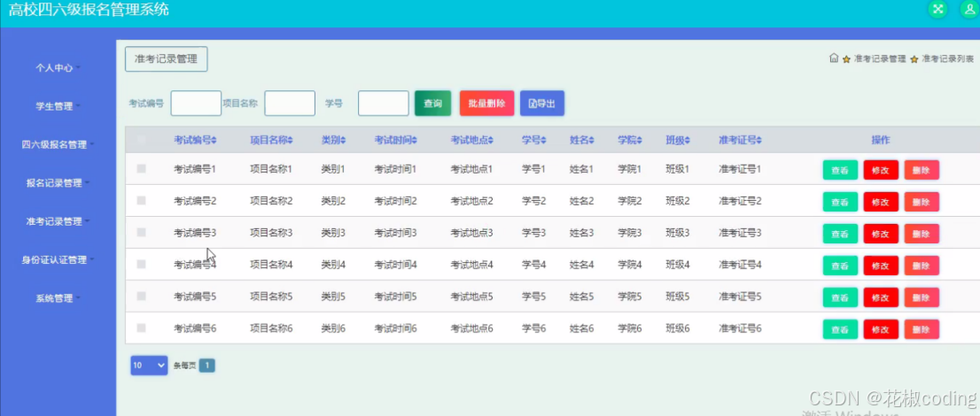Click cell 班级1
This screenshot has height=416, width=980.
tap(678, 169)
